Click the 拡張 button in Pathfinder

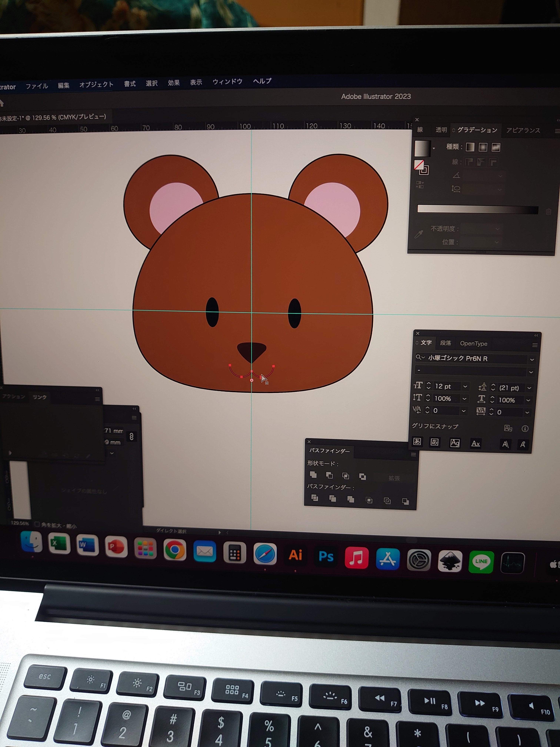point(394,478)
